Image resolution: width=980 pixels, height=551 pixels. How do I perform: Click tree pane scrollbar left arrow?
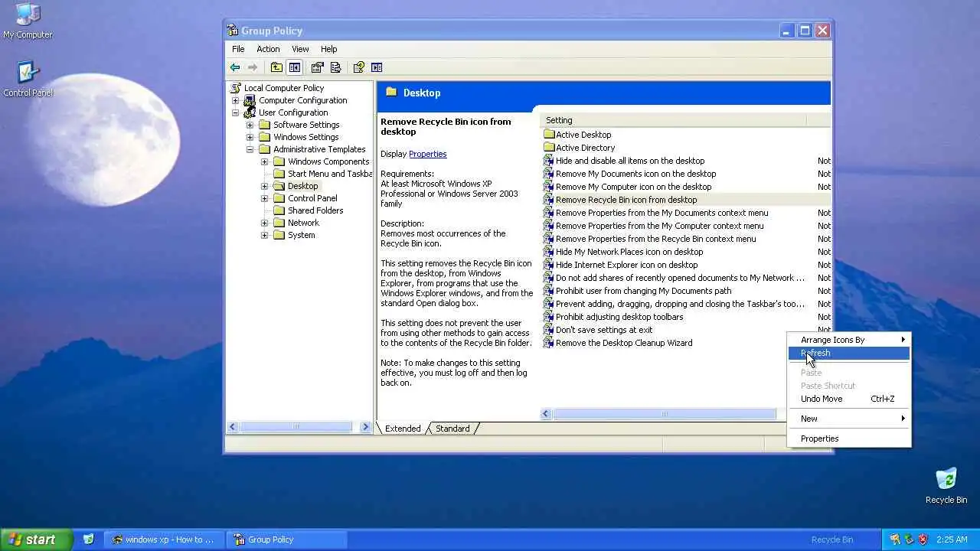233,427
